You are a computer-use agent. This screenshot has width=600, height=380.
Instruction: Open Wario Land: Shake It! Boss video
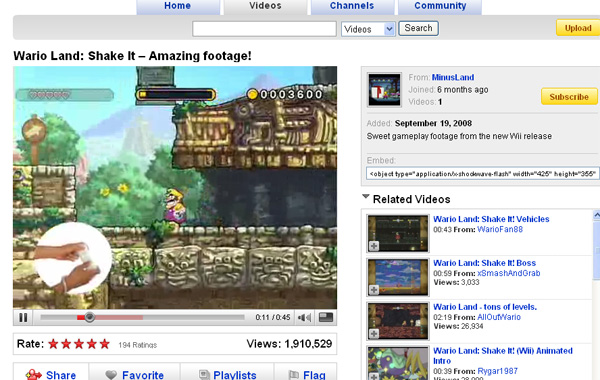coord(484,263)
